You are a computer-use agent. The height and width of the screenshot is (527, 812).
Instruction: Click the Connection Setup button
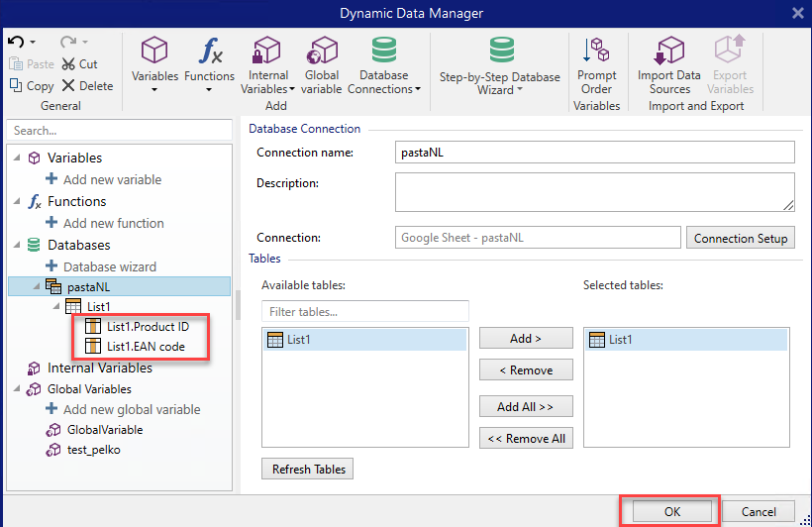click(x=740, y=238)
